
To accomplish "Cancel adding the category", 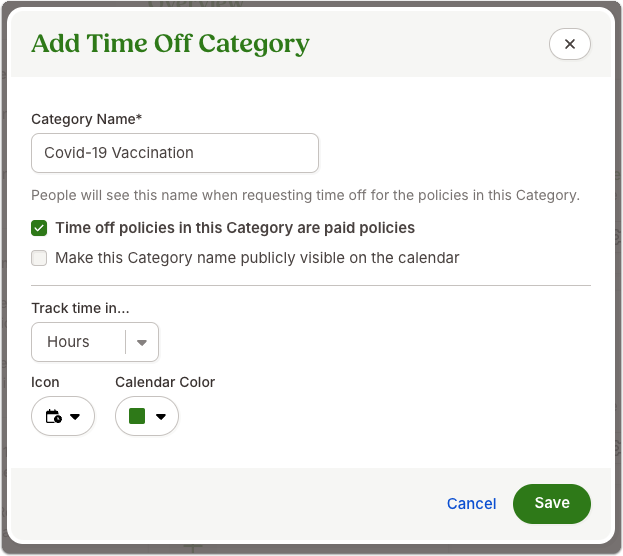I will (x=472, y=504).
